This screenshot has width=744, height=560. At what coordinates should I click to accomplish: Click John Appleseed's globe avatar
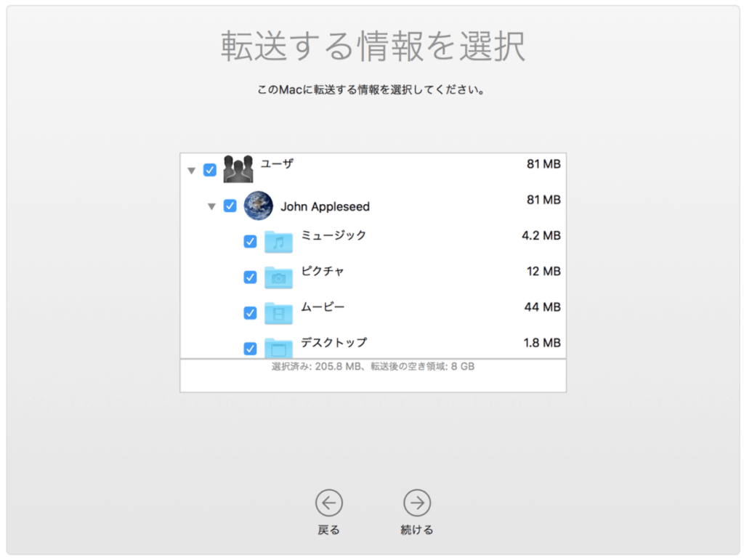258,206
